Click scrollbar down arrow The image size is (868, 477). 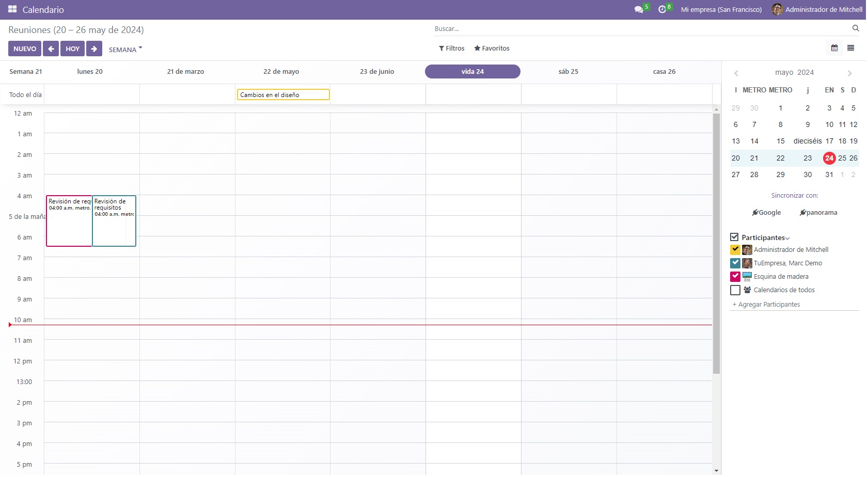click(716, 471)
